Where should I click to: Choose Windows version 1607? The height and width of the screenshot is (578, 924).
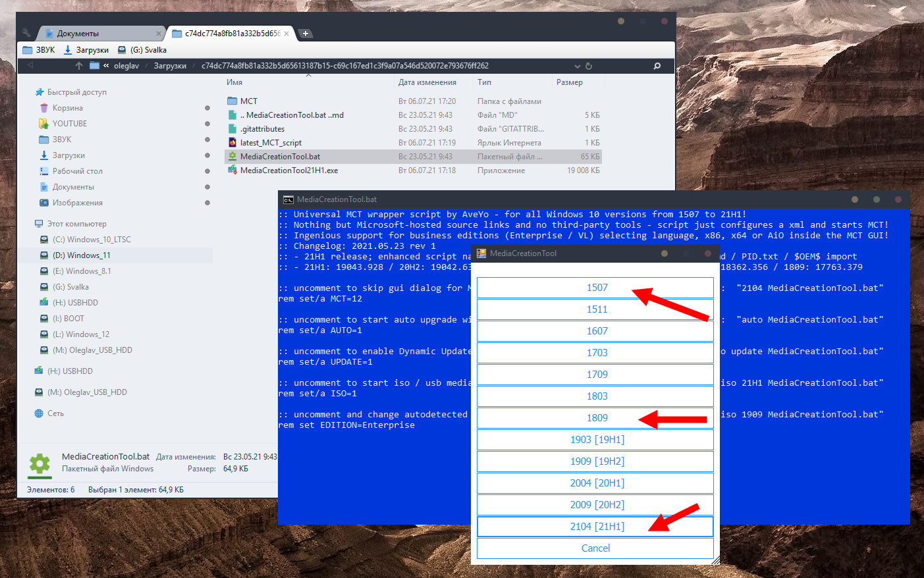(x=595, y=331)
